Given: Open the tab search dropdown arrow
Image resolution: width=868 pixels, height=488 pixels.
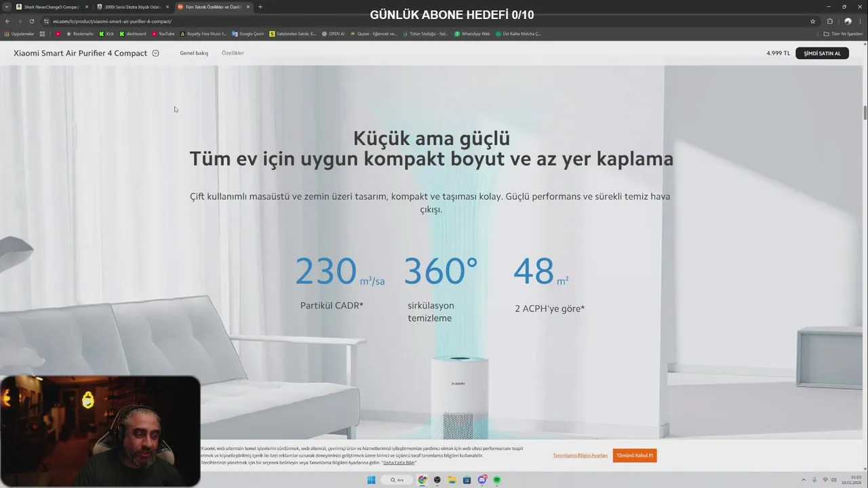Looking at the screenshot, I should click(7, 7).
